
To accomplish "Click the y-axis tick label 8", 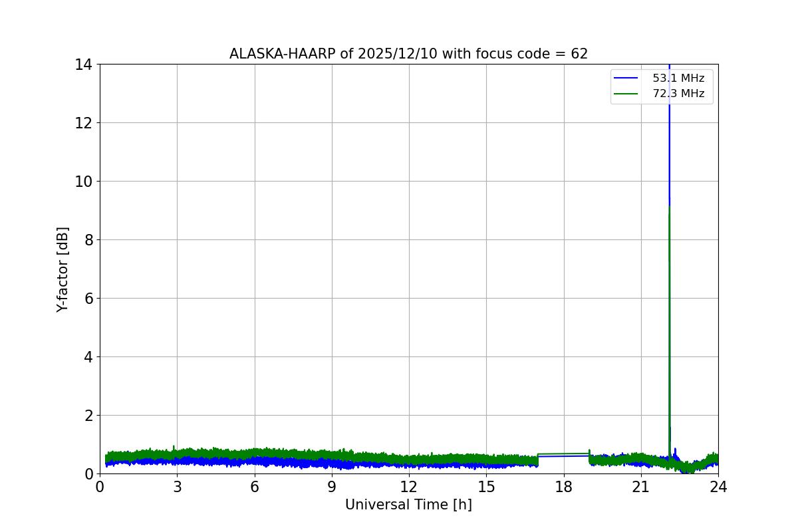I will (88, 240).
